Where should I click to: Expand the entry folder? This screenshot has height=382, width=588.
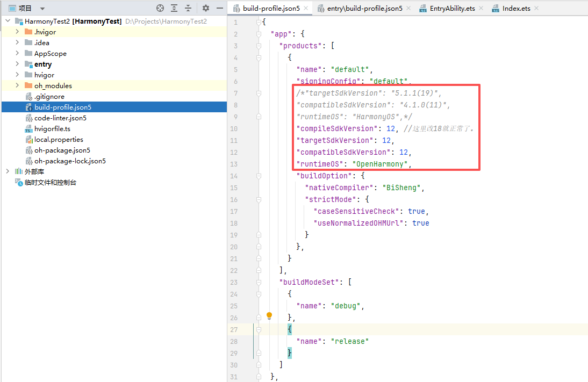[x=18, y=64]
